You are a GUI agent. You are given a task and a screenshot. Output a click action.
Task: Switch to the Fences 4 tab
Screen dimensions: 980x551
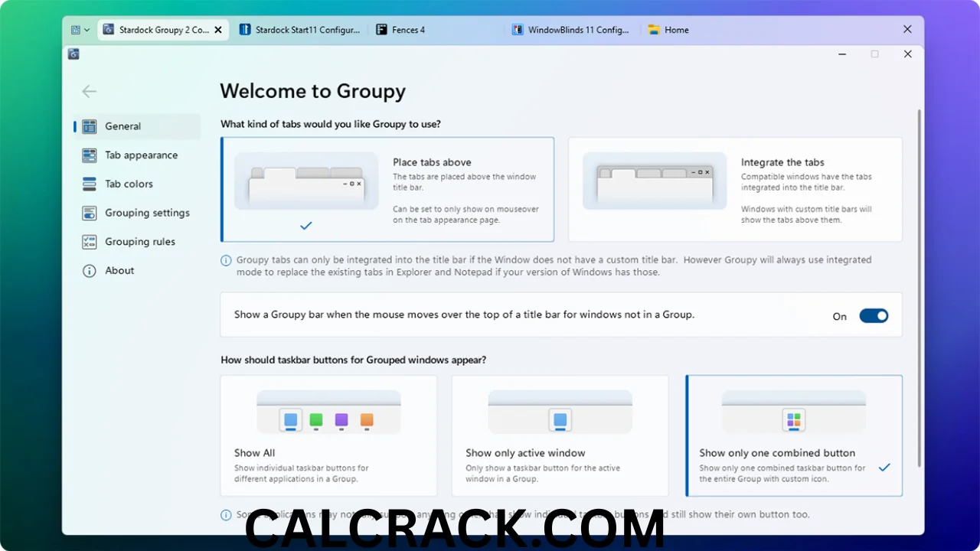[x=436, y=30]
